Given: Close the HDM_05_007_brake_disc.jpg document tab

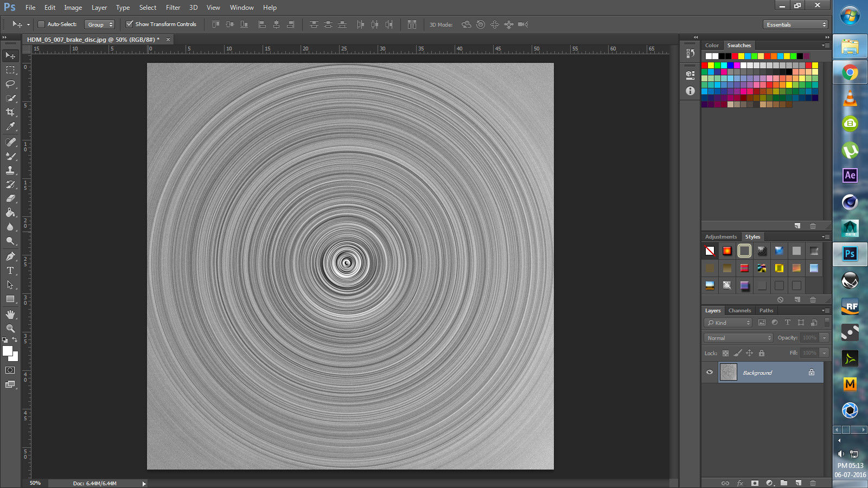Looking at the screenshot, I should click(x=168, y=40).
